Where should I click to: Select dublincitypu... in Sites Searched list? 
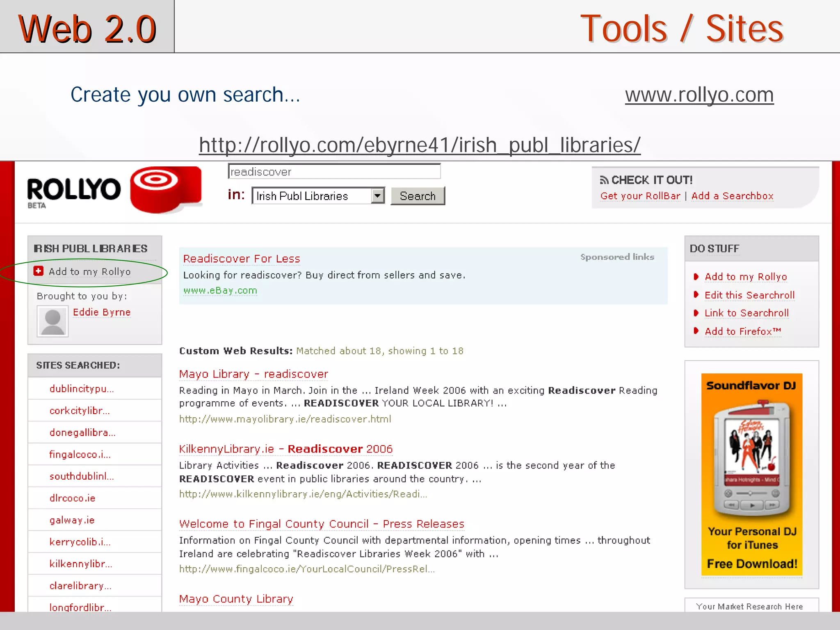click(82, 389)
